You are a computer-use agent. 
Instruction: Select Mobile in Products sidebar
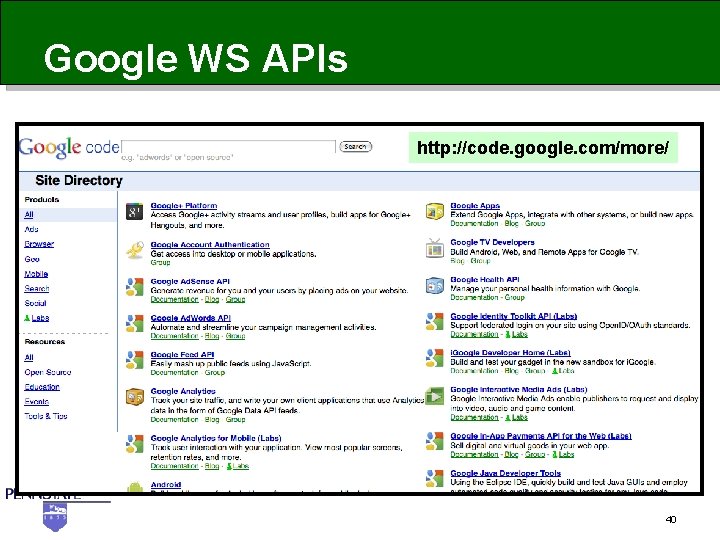point(36,274)
